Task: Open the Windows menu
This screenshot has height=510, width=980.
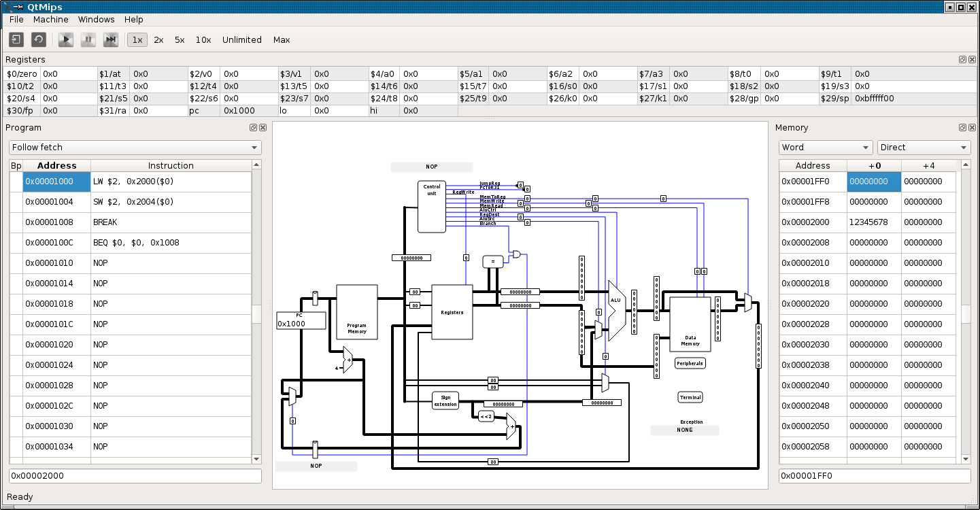Action: click(96, 20)
